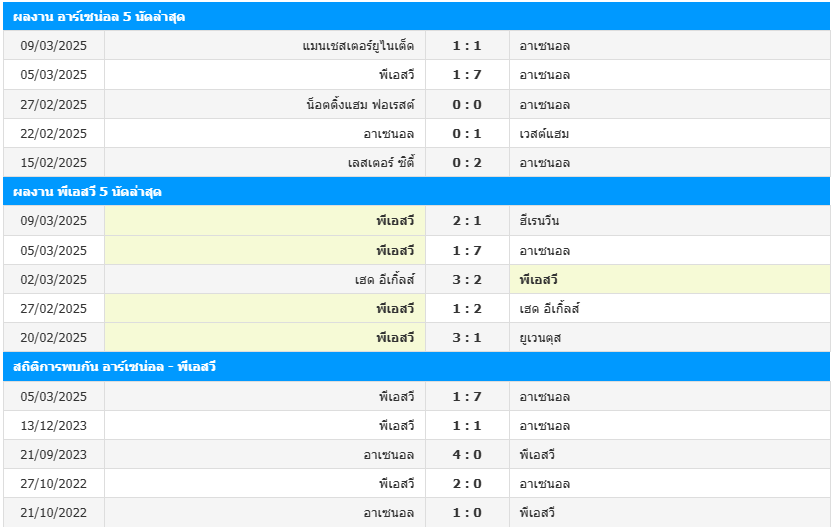Screen dimensions: 833x527
Task: Click the 09/03/2025 date in the Arsenal results section
Action: click(x=54, y=46)
